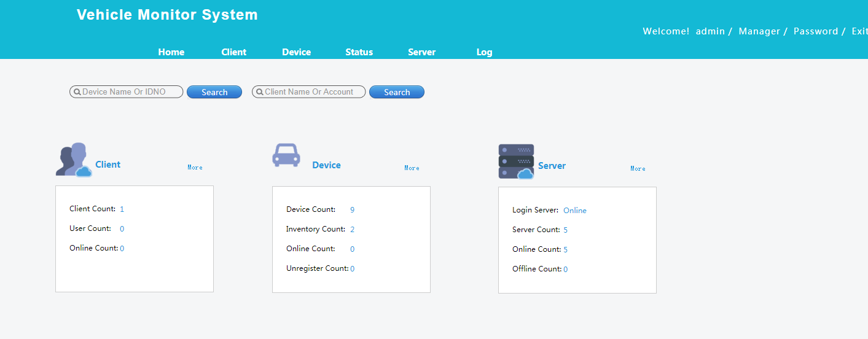This screenshot has height=339, width=868.
Task: Click the Inventory Count value 2
Action: (353, 230)
